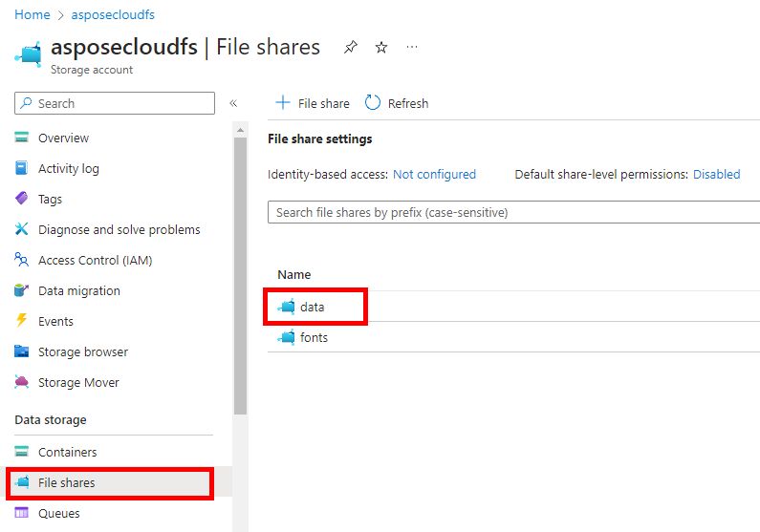Add a new File share
The height and width of the screenshot is (532, 760).
click(x=313, y=103)
